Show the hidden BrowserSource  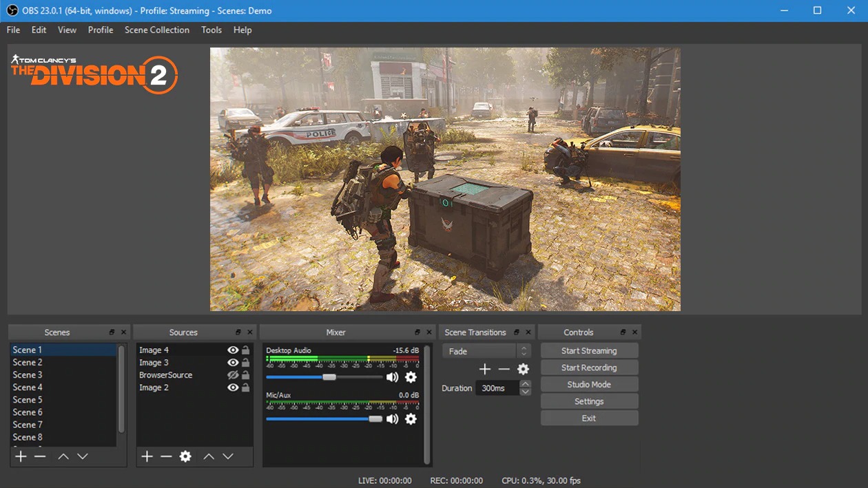coord(233,375)
